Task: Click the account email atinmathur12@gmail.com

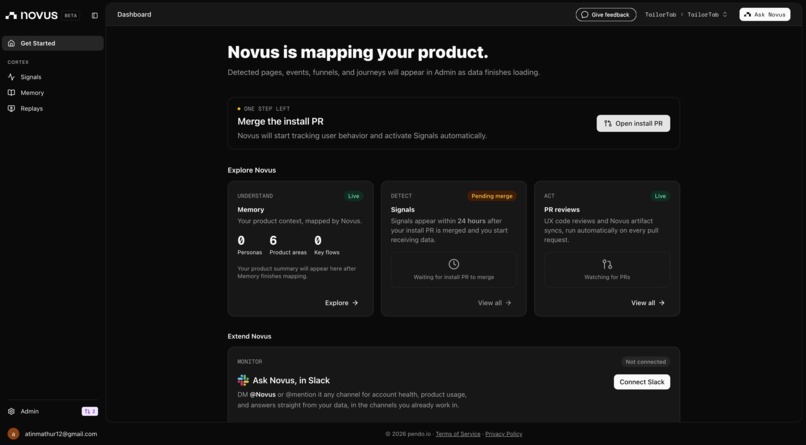Action: coord(61,434)
